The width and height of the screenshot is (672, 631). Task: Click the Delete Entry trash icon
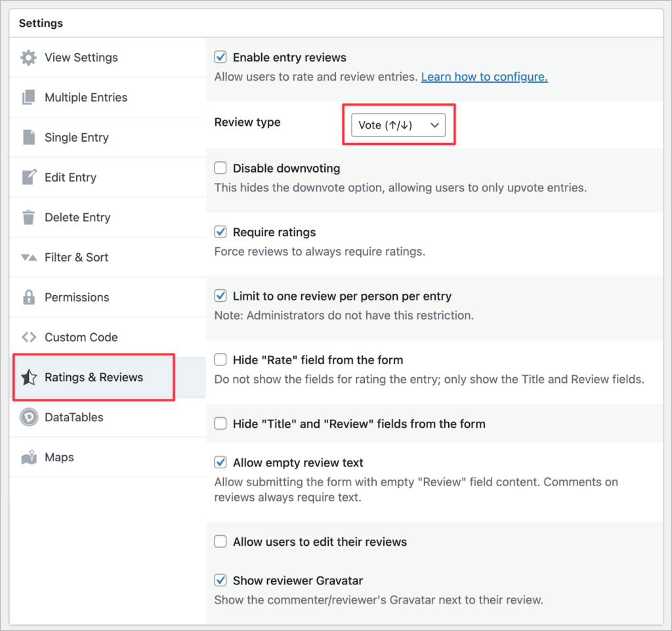point(29,217)
